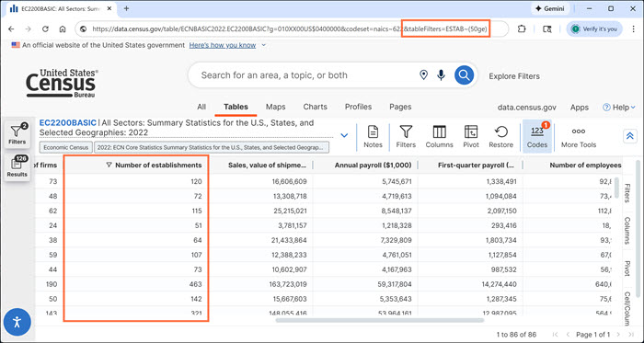Select the Tables tab
The image size is (644, 343).
pos(236,107)
